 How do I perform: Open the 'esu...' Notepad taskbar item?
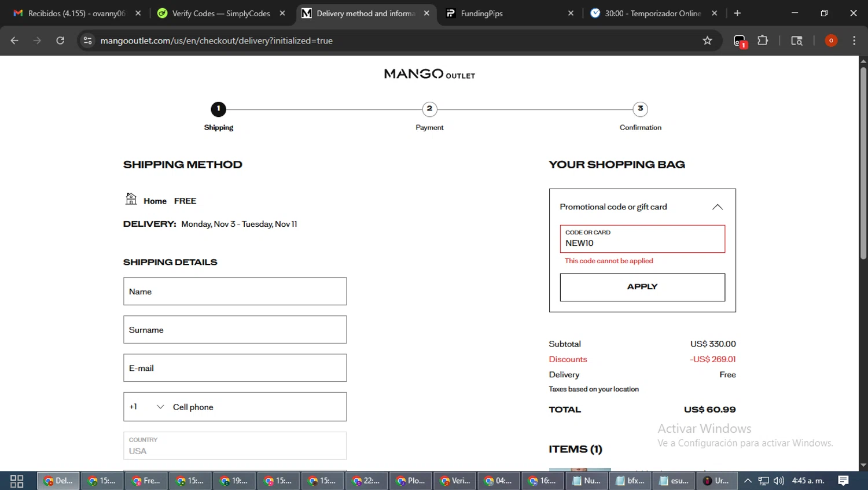click(674, 481)
